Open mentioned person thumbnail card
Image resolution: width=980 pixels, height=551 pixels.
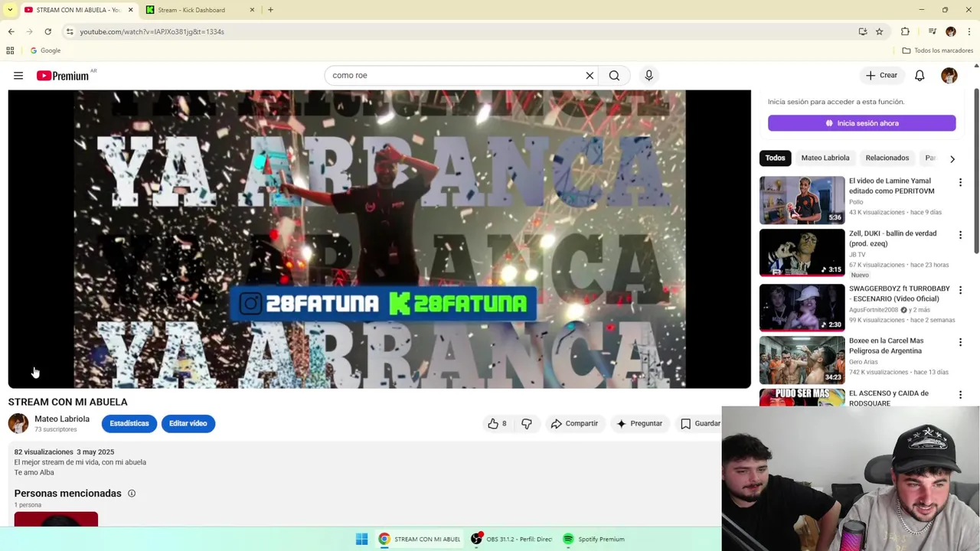coord(56,520)
